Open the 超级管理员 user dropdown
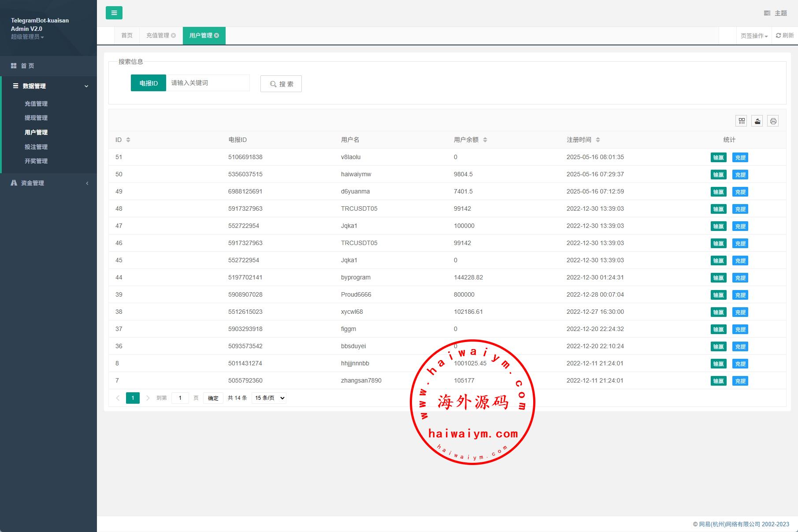Viewport: 798px width, 532px height. click(x=27, y=37)
